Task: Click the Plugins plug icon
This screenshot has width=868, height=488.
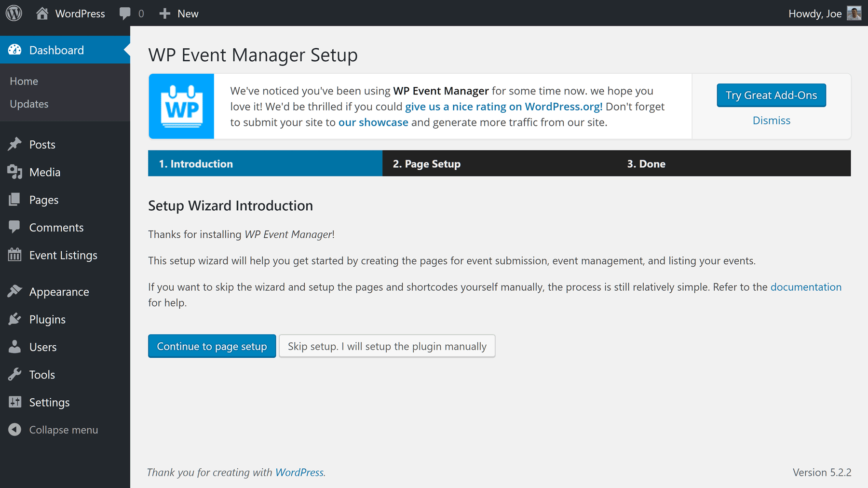Action: (15, 319)
